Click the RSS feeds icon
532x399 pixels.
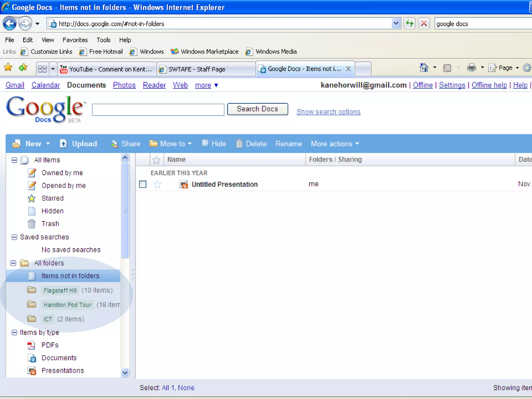[x=447, y=68]
